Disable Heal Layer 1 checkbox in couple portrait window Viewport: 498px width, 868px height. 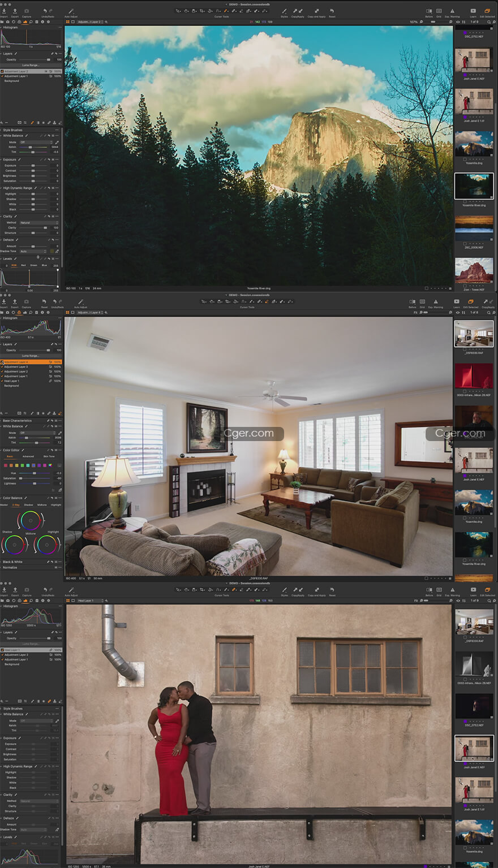click(x=2, y=650)
